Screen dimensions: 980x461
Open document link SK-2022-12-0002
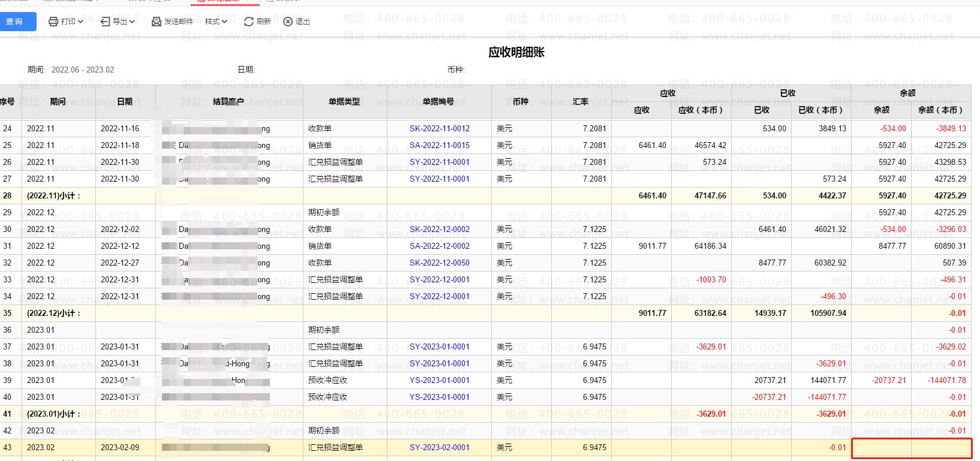(x=440, y=229)
